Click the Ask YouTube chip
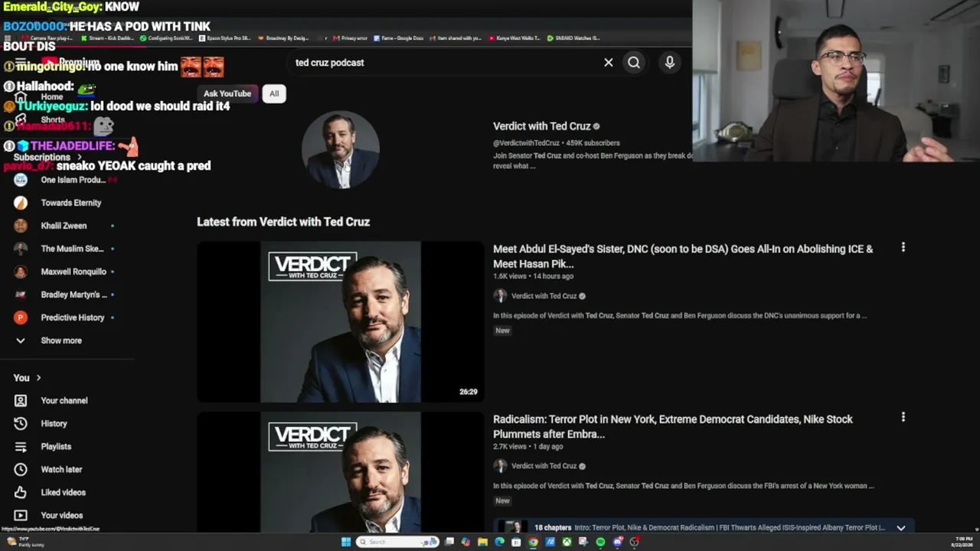The width and height of the screenshot is (980, 551). [227, 93]
